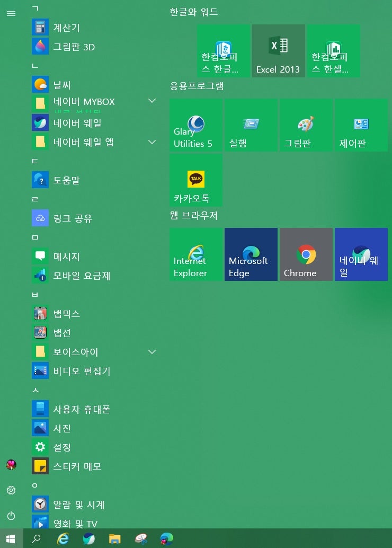This screenshot has width=392, height=548.
Task: Open Internet Explorer from the taskbar
Action: 63,538
